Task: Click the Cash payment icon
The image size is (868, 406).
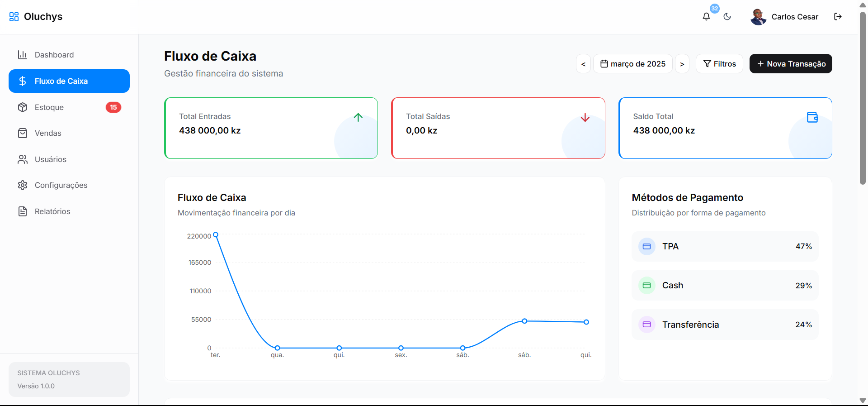Action: click(646, 286)
